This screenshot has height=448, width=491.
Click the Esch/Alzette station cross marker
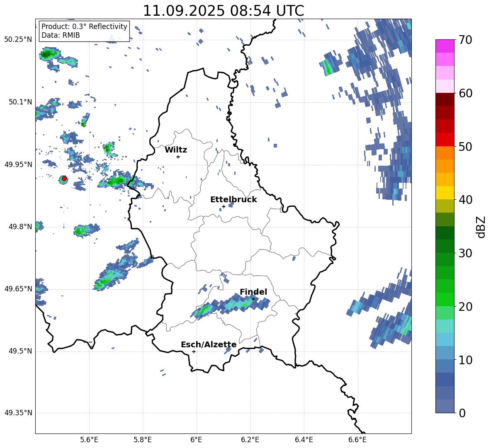pos(194,351)
